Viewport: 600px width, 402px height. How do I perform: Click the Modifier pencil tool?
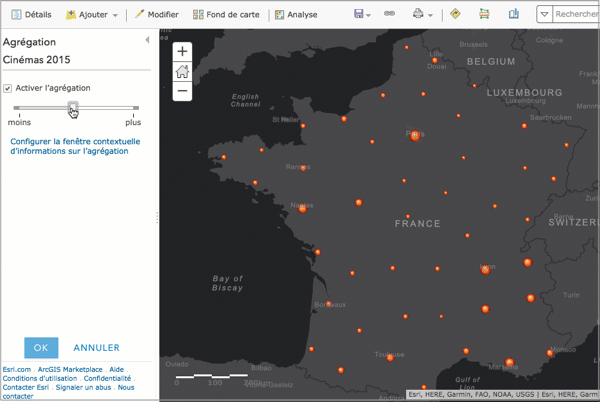157,15
